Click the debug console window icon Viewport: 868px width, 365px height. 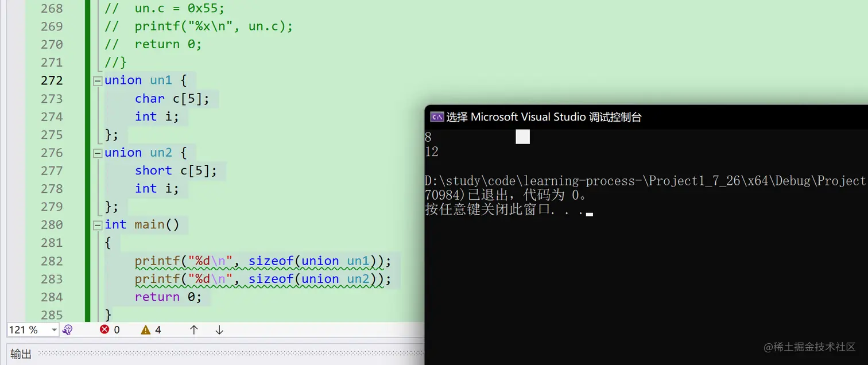[437, 117]
